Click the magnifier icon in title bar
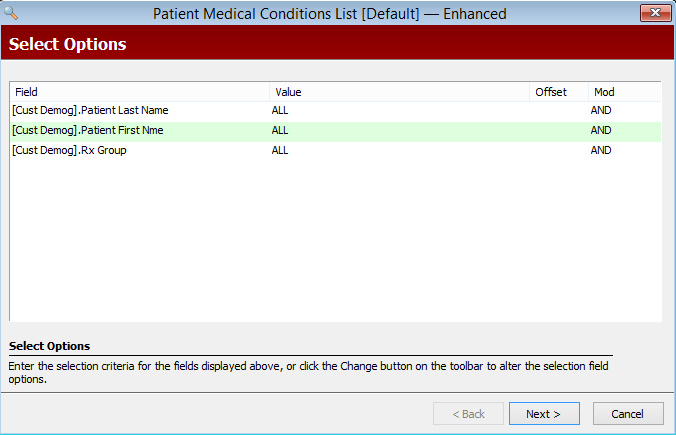The height and width of the screenshot is (435, 676). pos(12,13)
